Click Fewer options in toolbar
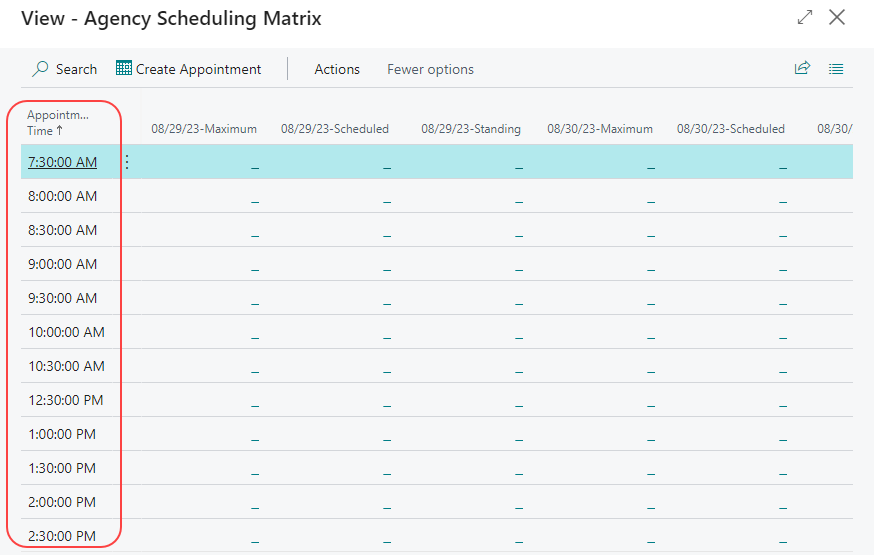The width and height of the screenshot is (874, 555). (430, 69)
